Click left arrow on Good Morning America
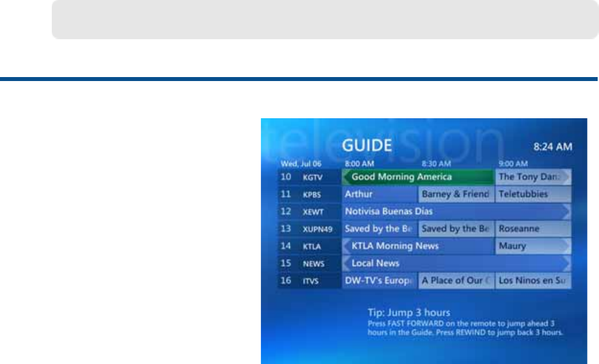This screenshot has height=364, width=599. (346, 177)
